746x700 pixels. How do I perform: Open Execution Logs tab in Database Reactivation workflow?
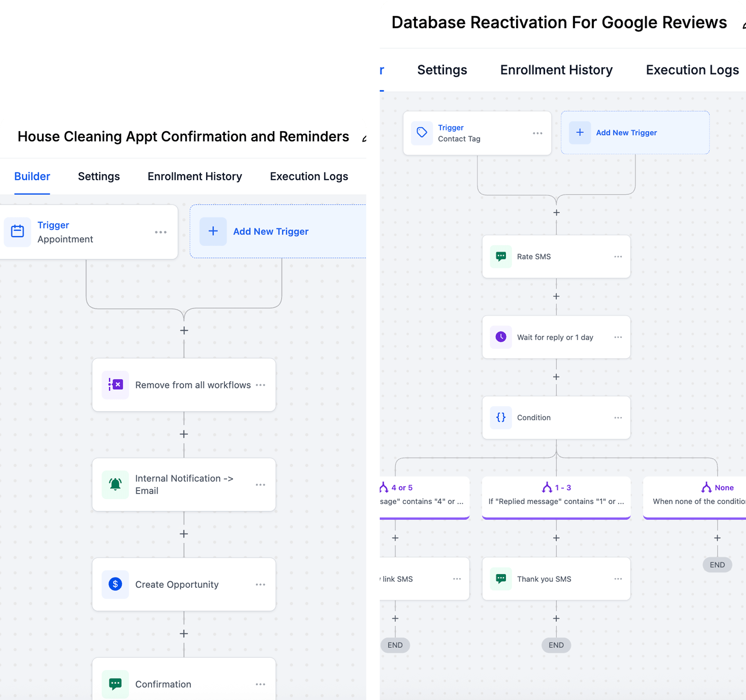692,70
